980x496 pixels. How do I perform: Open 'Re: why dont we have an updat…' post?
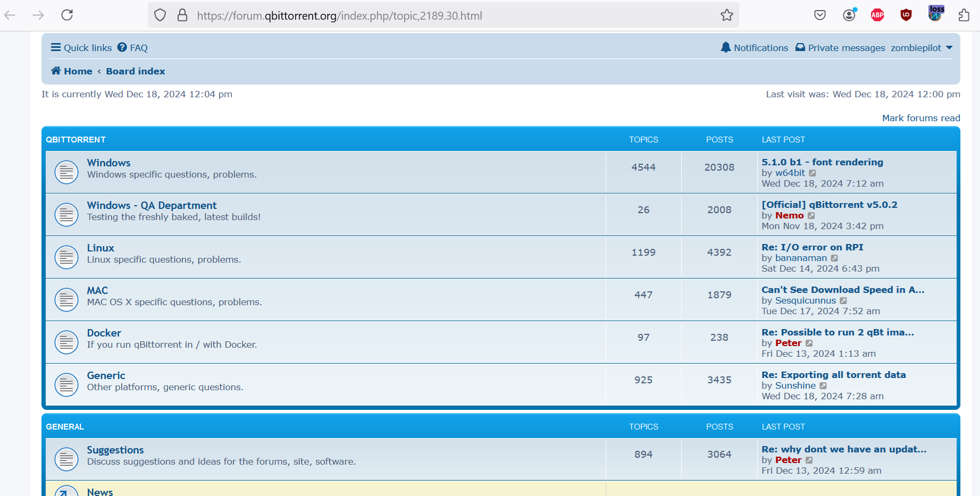tap(844, 449)
